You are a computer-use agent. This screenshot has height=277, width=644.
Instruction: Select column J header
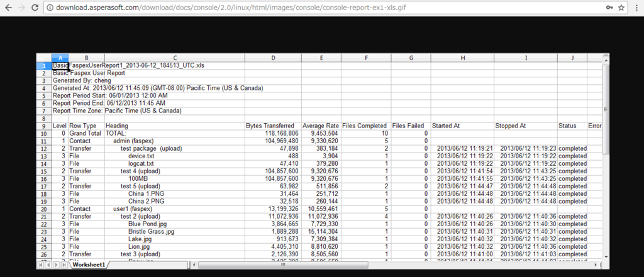(x=572, y=58)
